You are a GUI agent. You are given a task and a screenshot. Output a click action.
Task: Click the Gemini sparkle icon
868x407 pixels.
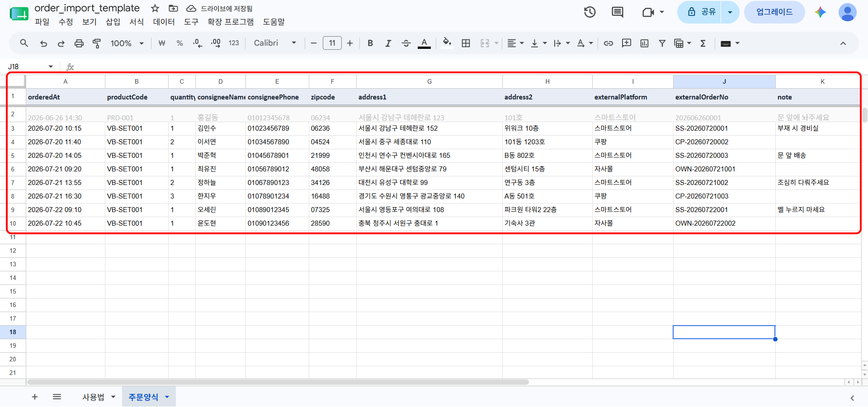(820, 12)
